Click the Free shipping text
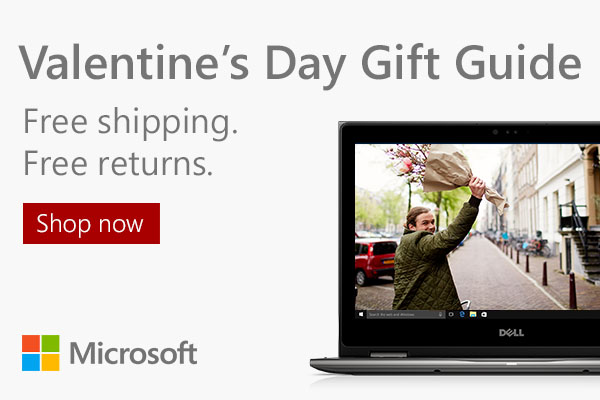 (x=130, y=122)
